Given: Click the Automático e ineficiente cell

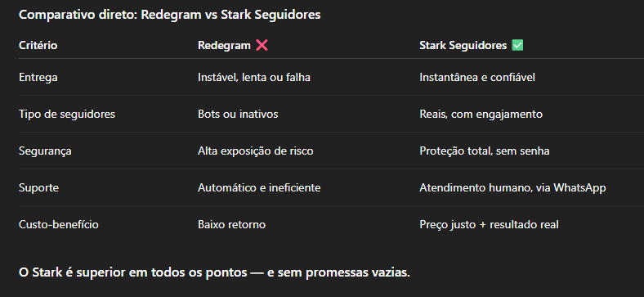Looking at the screenshot, I should (x=259, y=188).
